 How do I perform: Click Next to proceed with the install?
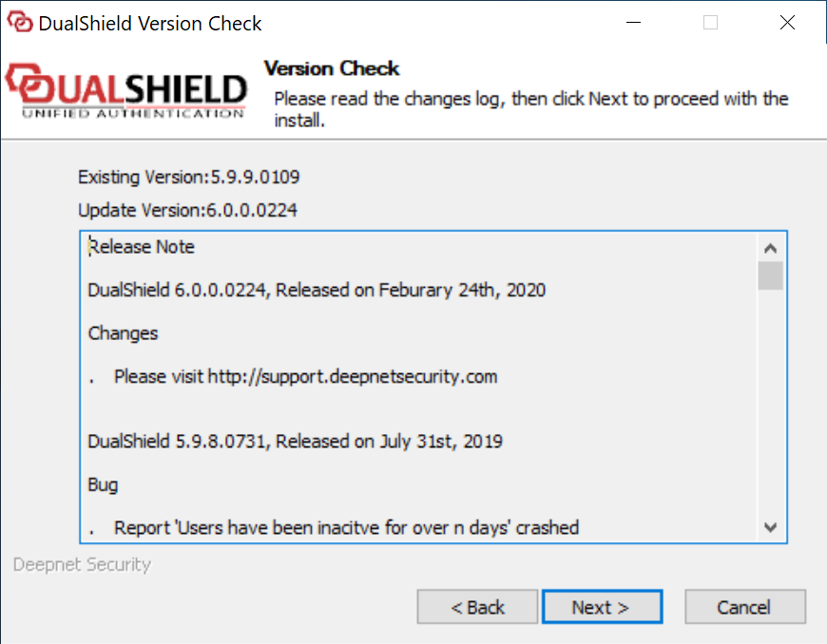click(x=602, y=606)
